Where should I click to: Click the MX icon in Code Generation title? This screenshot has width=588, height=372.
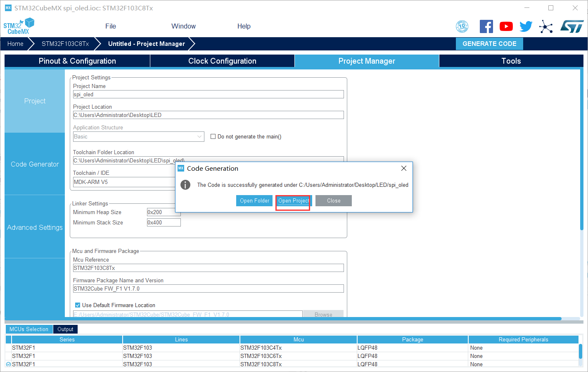181,168
